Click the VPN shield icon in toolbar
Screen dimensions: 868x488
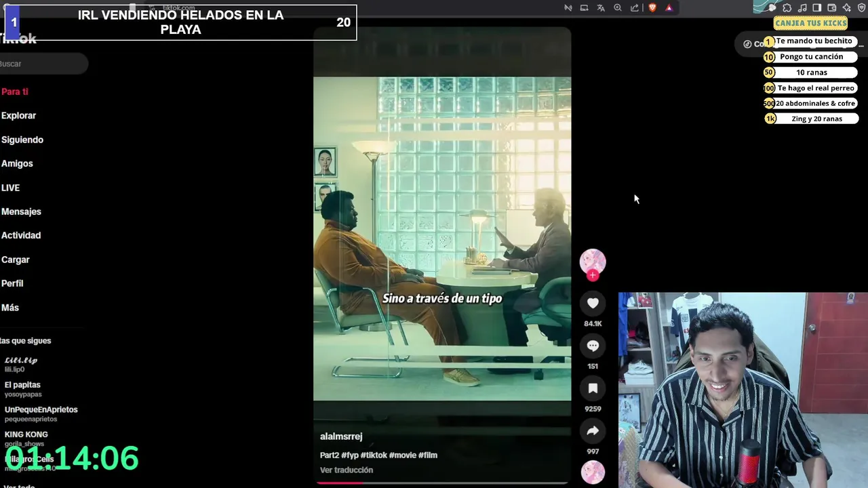pos(862,8)
